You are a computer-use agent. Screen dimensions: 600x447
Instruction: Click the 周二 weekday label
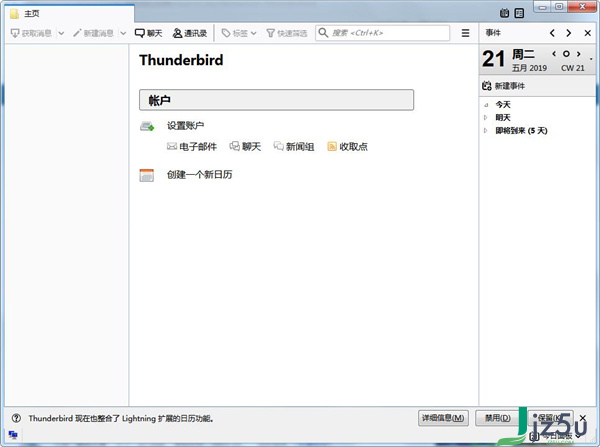(523, 54)
